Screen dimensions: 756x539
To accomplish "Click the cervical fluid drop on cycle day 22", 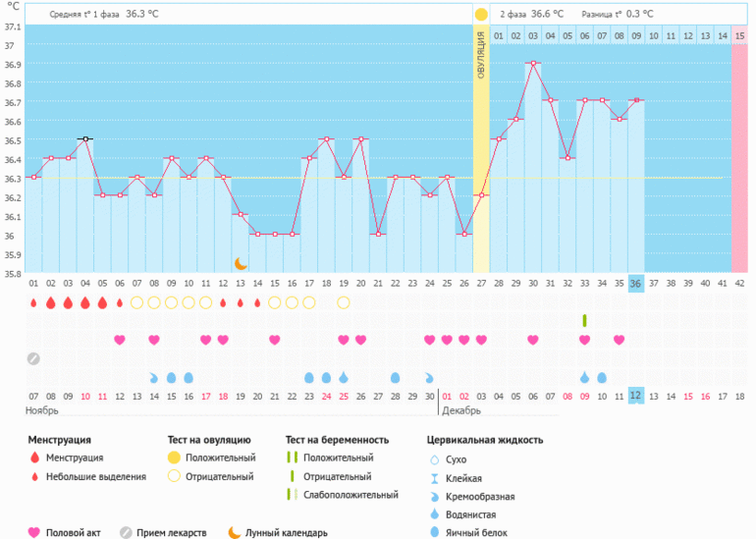I will pyautogui.click(x=396, y=377).
